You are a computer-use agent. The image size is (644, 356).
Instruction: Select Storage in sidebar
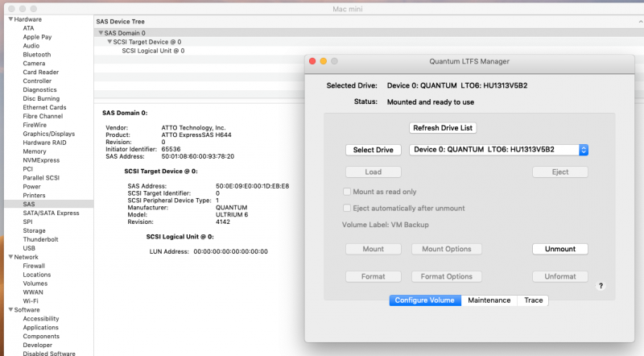click(34, 230)
